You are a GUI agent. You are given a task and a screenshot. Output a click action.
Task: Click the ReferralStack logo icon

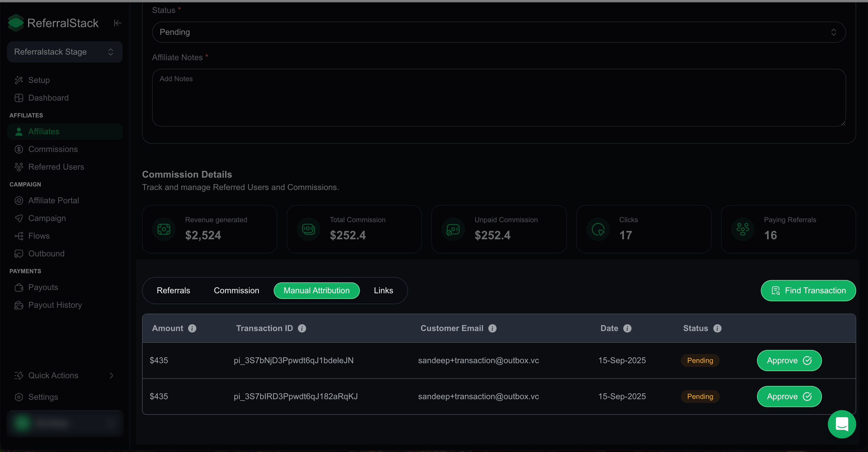click(x=15, y=23)
